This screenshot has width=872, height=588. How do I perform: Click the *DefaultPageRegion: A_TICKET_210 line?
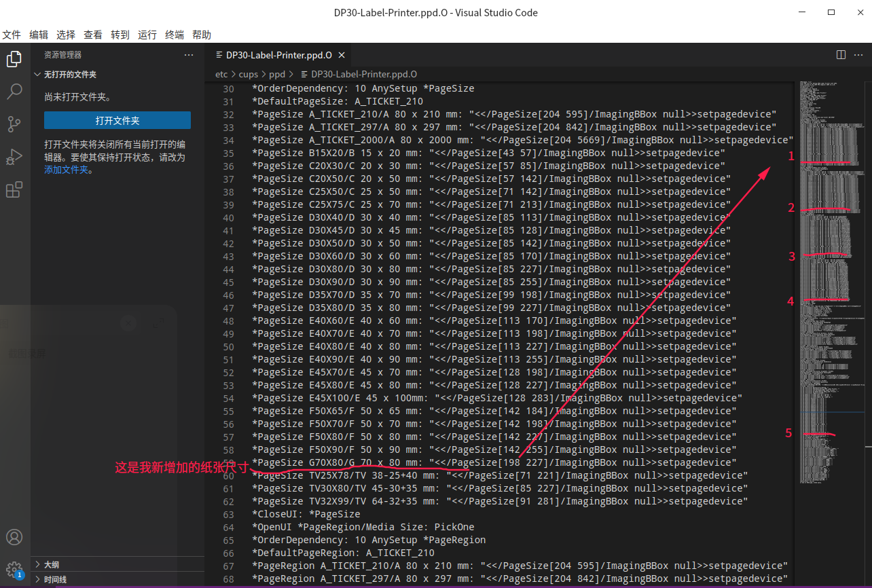pos(343,553)
